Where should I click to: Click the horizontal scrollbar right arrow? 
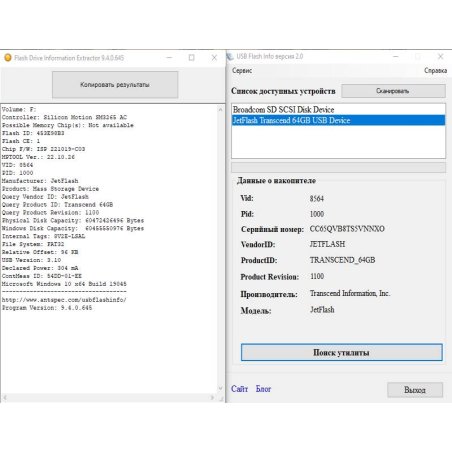[x=212, y=398]
